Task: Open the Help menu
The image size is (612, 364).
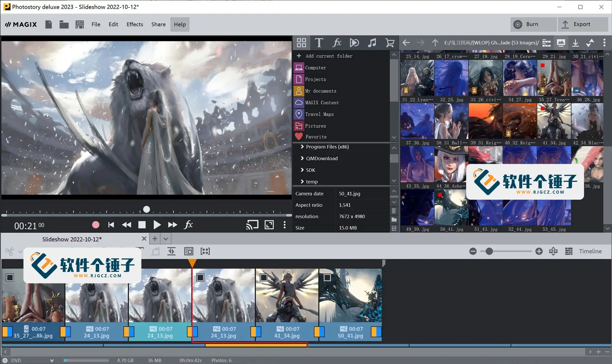Action: [x=180, y=24]
